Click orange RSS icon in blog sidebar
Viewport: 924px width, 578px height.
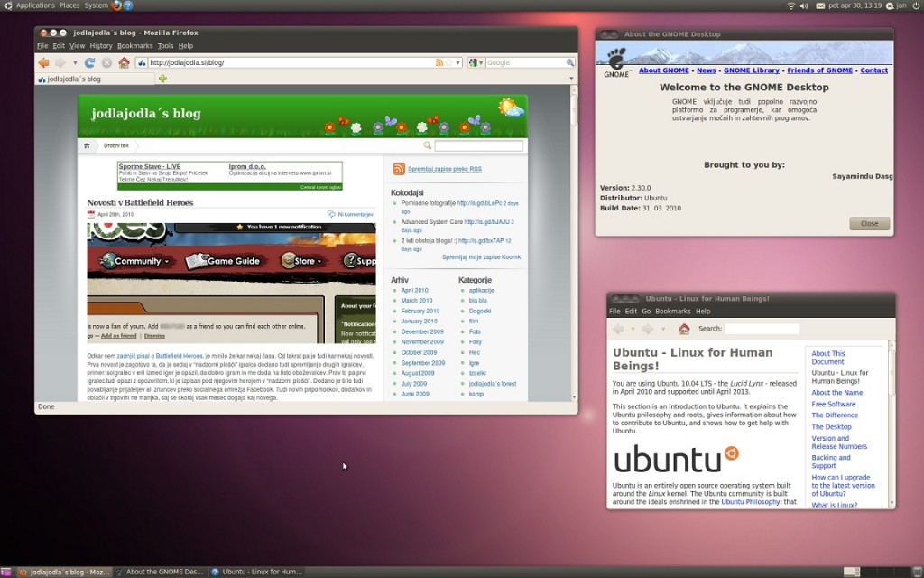398,169
